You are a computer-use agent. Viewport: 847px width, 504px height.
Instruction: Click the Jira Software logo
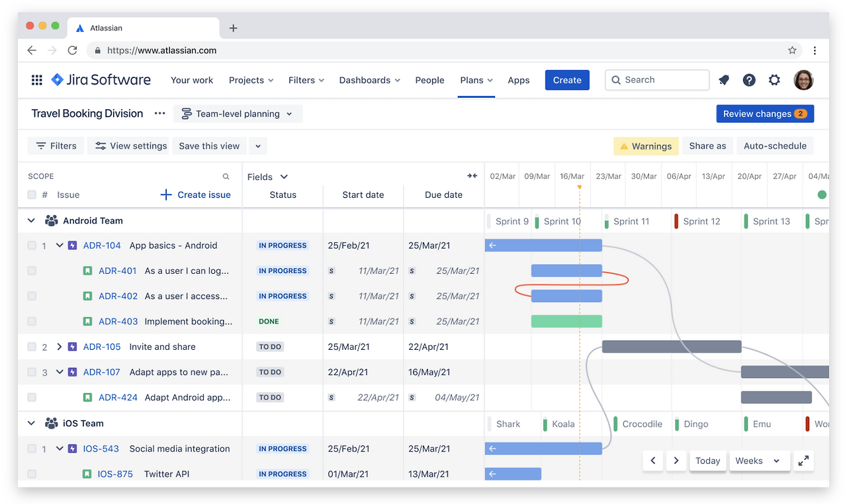(x=101, y=80)
